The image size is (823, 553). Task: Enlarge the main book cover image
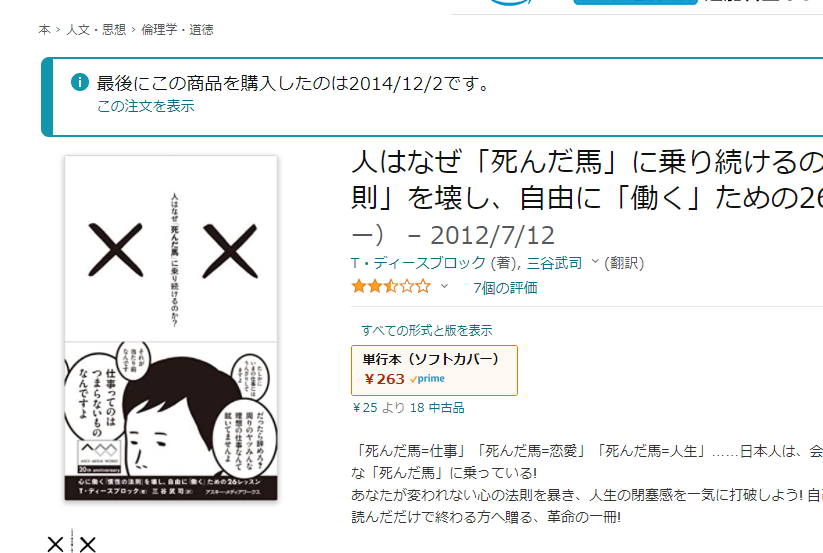171,328
